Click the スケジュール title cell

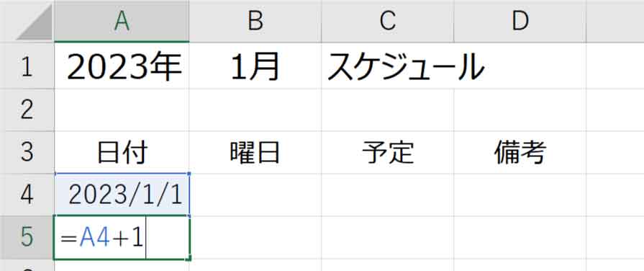click(x=387, y=67)
